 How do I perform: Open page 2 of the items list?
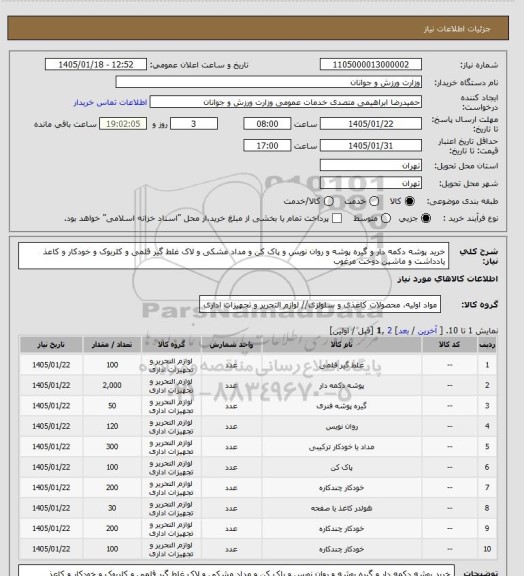point(390,331)
